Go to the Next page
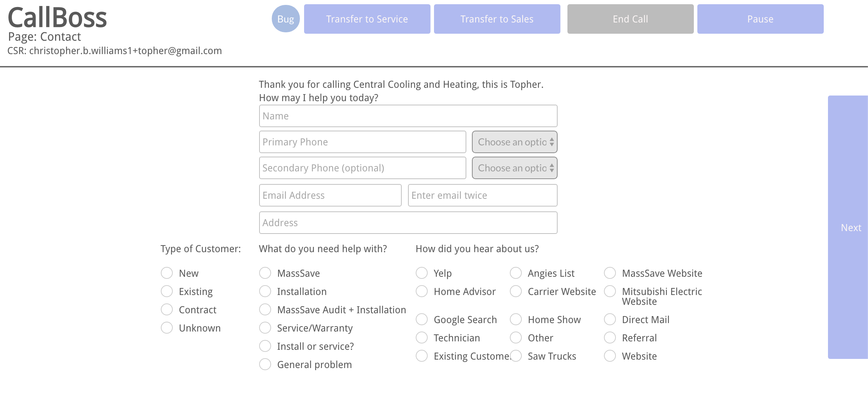Screen dimensions: 868x413 850,227
